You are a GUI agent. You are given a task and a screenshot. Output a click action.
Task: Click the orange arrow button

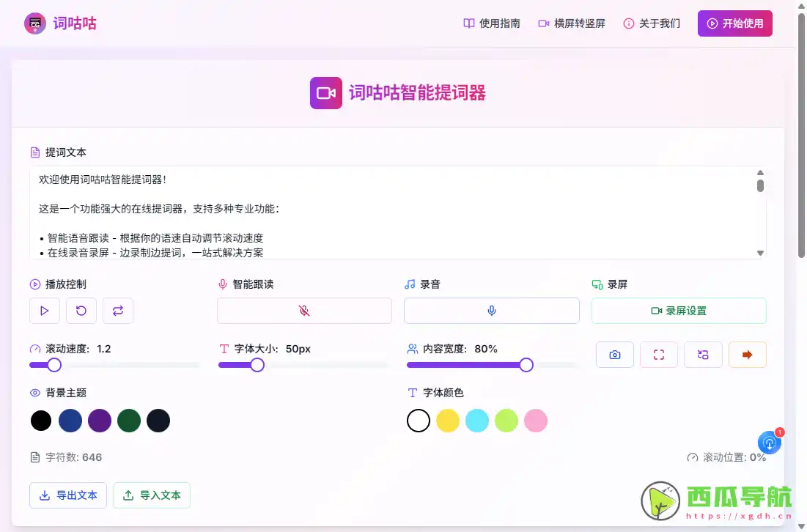point(748,355)
